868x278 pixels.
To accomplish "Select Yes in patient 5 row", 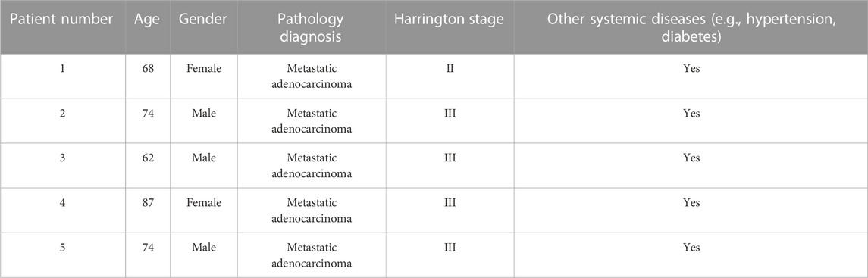I will [691, 248].
